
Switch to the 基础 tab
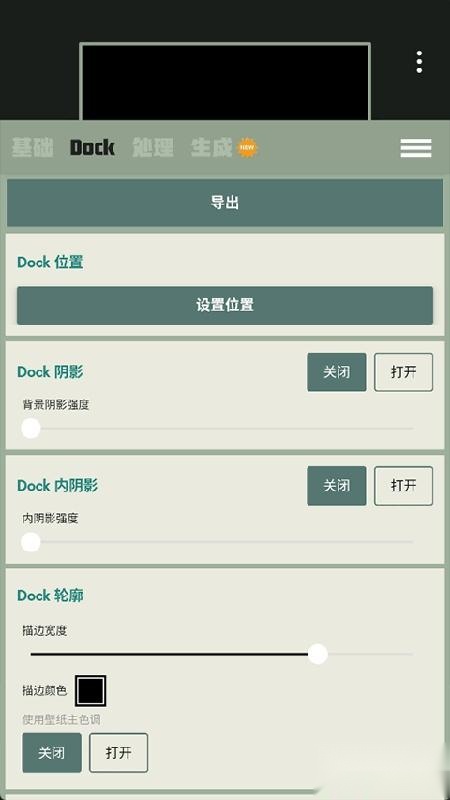(x=32, y=147)
